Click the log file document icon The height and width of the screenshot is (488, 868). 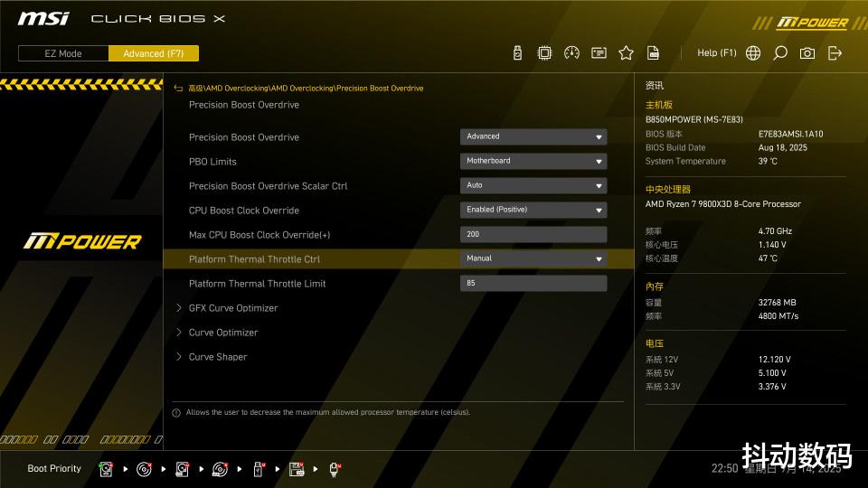click(x=653, y=53)
